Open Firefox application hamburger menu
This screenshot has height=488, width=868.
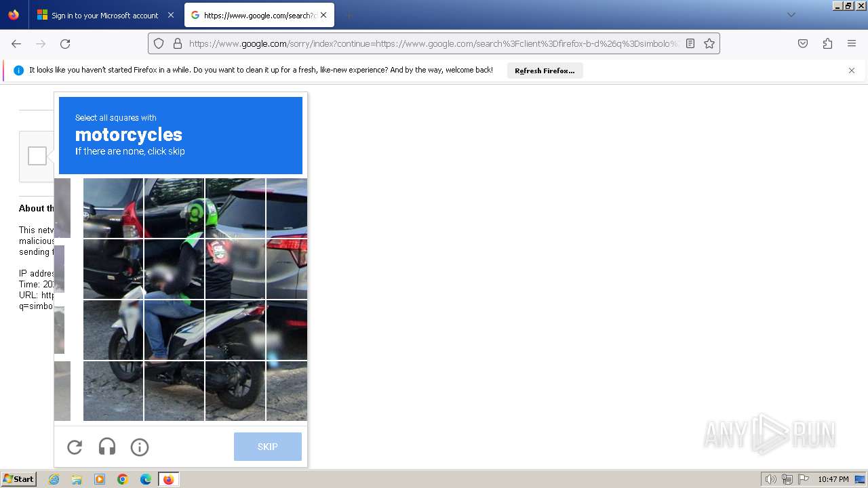pos(852,43)
